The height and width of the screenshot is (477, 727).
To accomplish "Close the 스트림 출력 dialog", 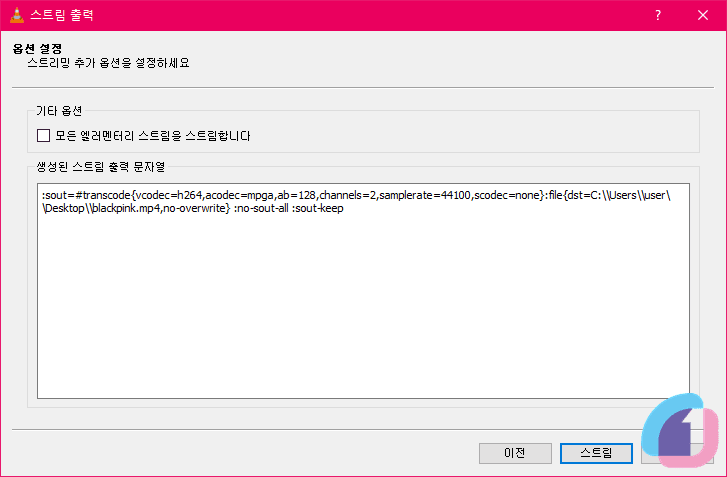I will 702,15.
